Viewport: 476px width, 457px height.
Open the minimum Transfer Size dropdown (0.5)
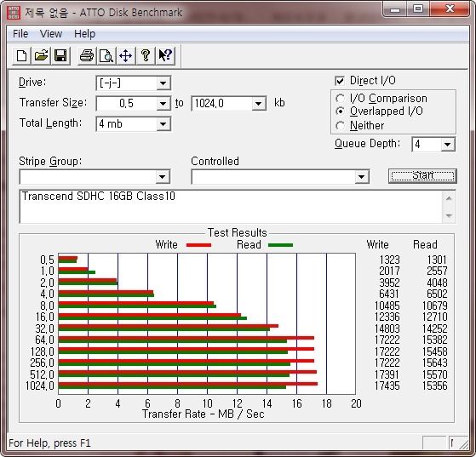click(x=163, y=104)
